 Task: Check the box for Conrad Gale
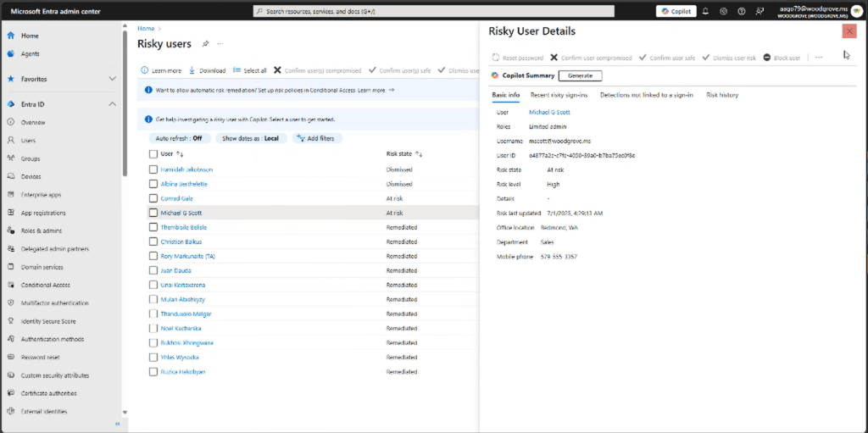tap(153, 198)
